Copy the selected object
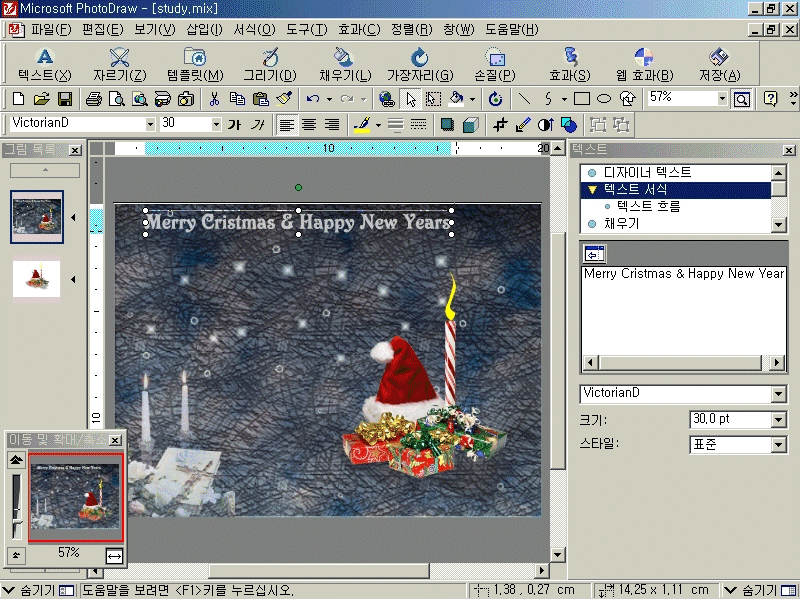Image resolution: width=800 pixels, height=600 pixels. 237,98
